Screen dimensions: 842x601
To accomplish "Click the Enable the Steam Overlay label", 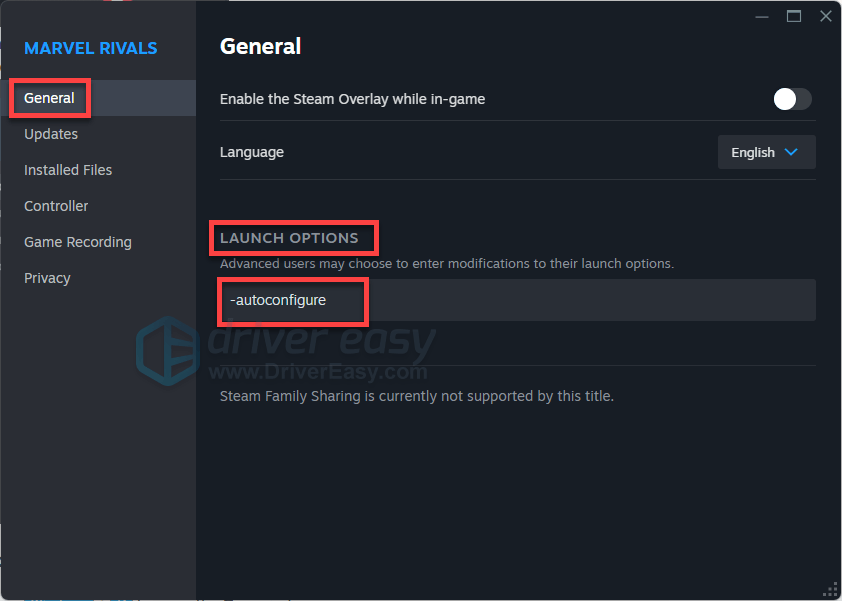I will pos(352,99).
